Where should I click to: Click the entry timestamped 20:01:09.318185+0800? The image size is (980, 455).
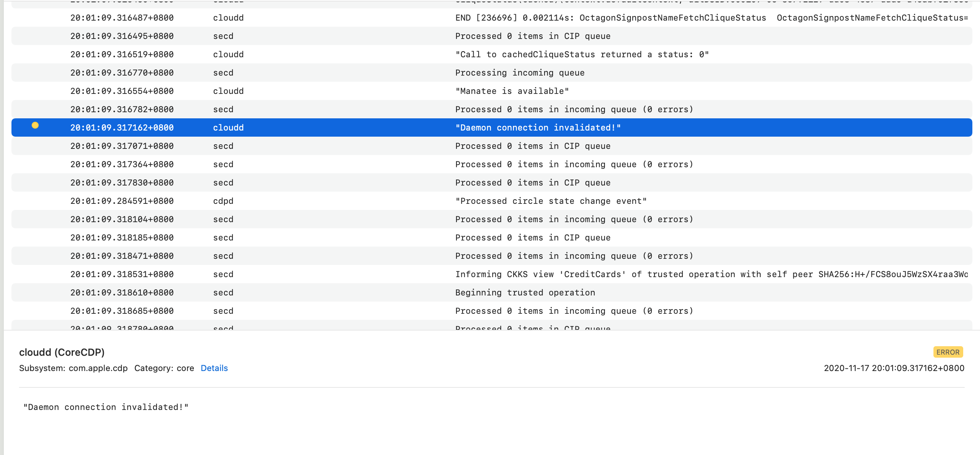pyautogui.click(x=122, y=237)
